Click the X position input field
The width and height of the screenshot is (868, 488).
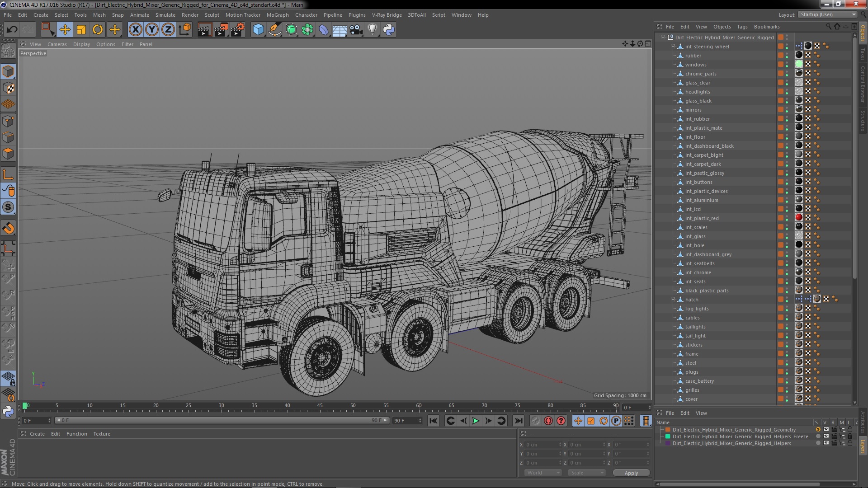[542, 445]
